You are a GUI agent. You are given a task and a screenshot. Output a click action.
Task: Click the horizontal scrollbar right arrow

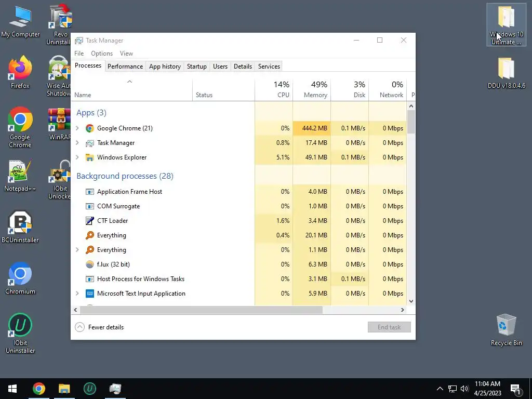pyautogui.click(x=403, y=310)
